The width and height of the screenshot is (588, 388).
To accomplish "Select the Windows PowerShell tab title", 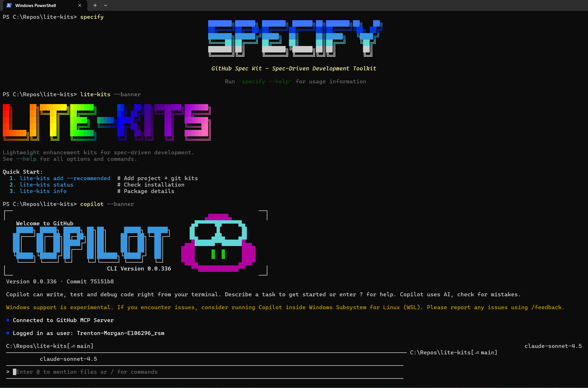I will 36,5.
